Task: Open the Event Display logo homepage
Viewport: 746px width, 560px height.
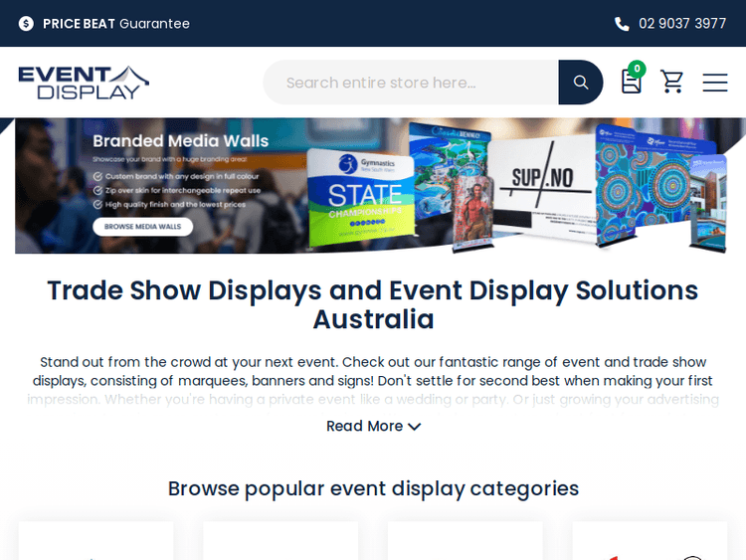Action: coord(84,83)
